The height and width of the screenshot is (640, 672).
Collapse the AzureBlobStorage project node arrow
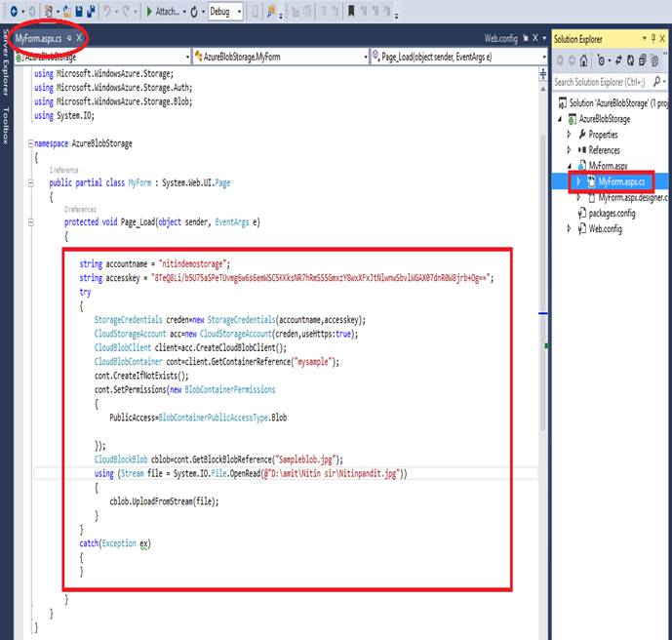point(560,119)
